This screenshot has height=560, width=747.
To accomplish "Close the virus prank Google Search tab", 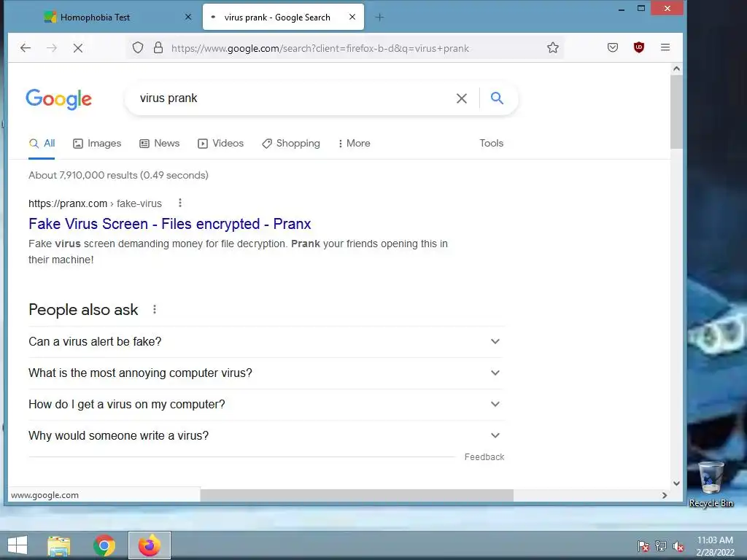I will coord(352,17).
